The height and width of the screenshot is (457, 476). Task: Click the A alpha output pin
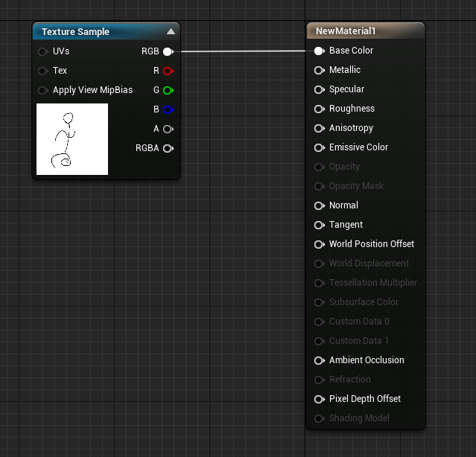(168, 130)
